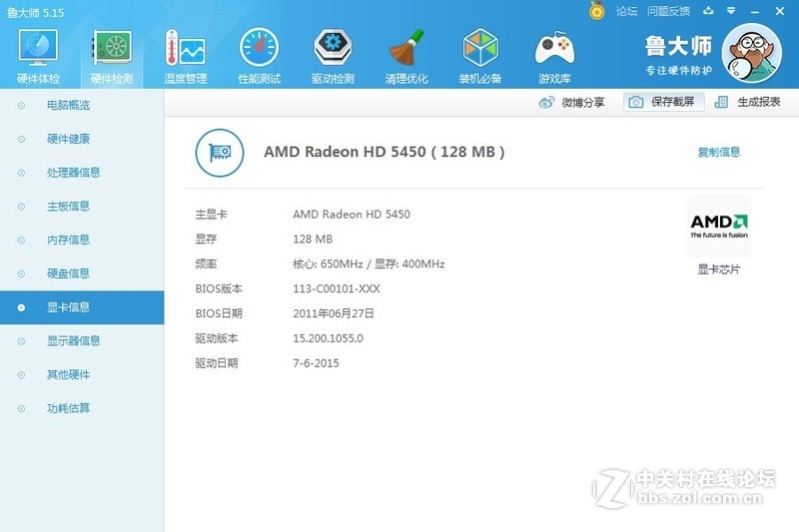Select 显卡信息 in the sidebar
Viewport: 799px width, 532px height.
[x=82, y=307]
